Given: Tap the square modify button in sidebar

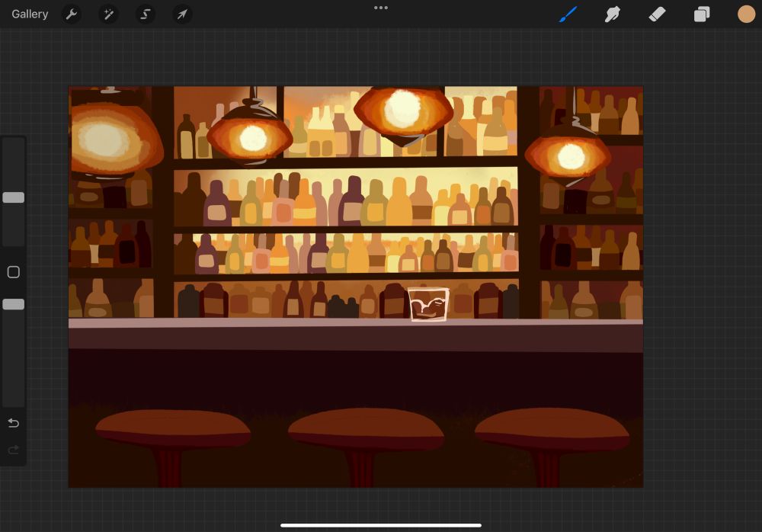Looking at the screenshot, I should click(x=14, y=272).
